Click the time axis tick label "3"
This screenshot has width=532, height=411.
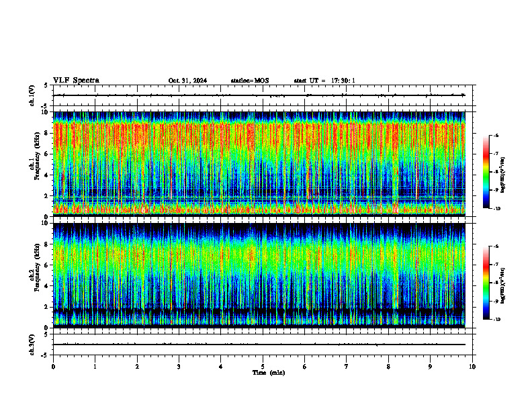[179, 367]
